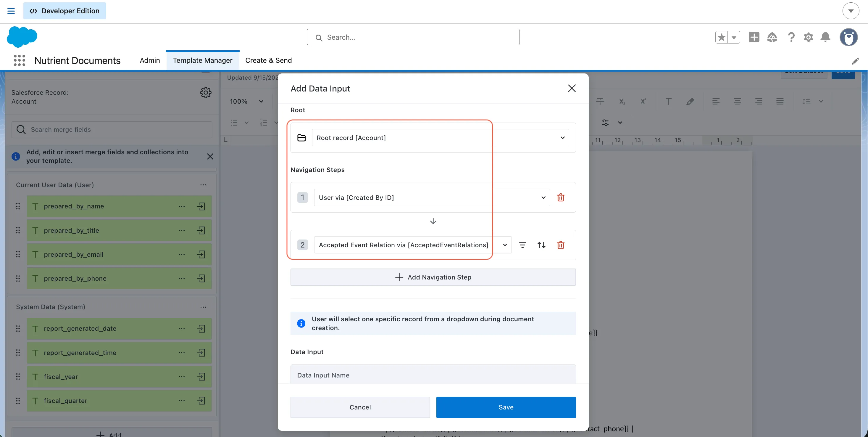Open the Favorites list dropdown
Viewport: 868px width, 437px height.
coord(734,37)
